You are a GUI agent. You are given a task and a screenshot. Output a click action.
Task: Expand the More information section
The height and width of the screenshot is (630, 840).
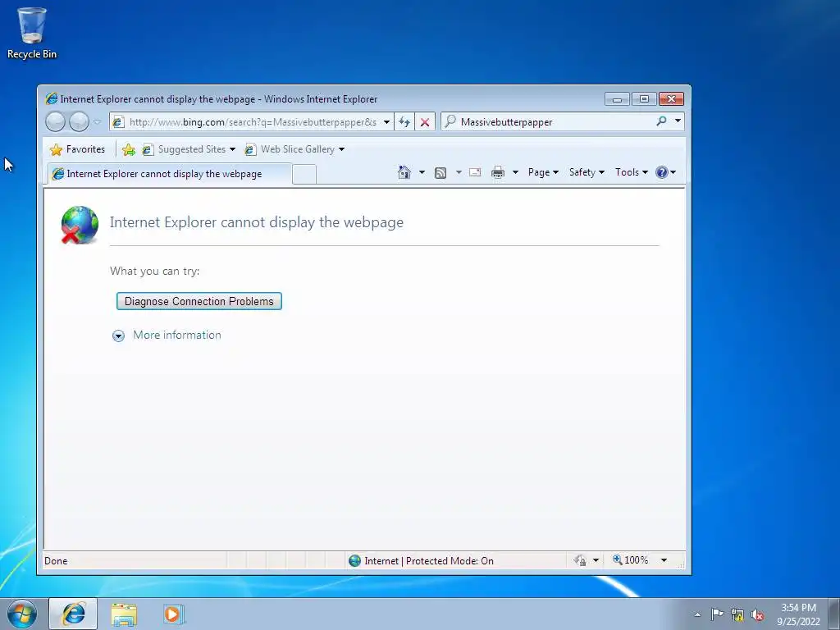[x=118, y=336]
